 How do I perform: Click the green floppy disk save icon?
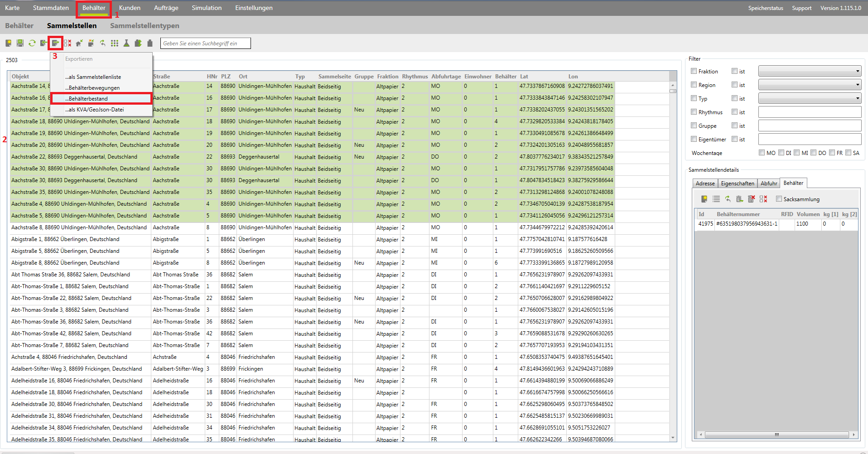20,43
